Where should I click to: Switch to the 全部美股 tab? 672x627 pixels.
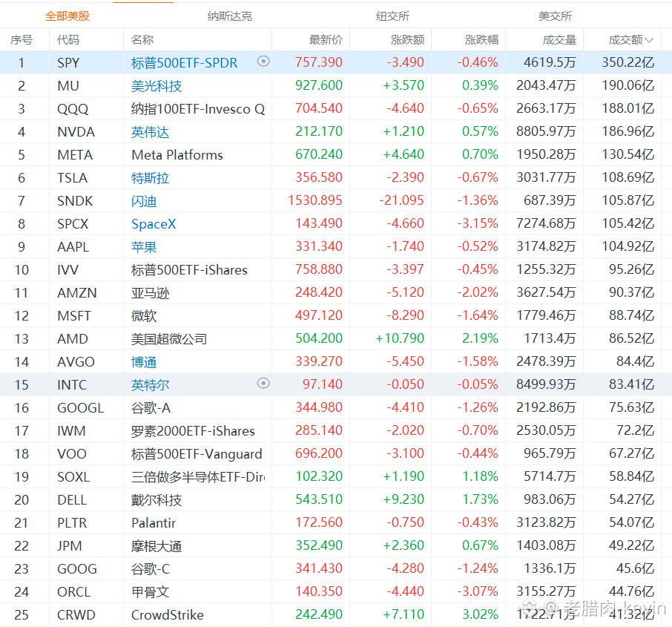coord(67,16)
